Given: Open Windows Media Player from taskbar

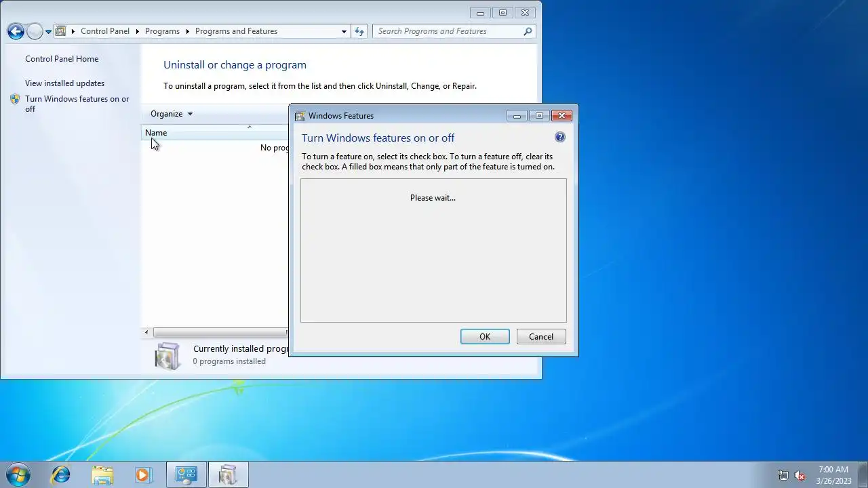Looking at the screenshot, I should click(143, 475).
